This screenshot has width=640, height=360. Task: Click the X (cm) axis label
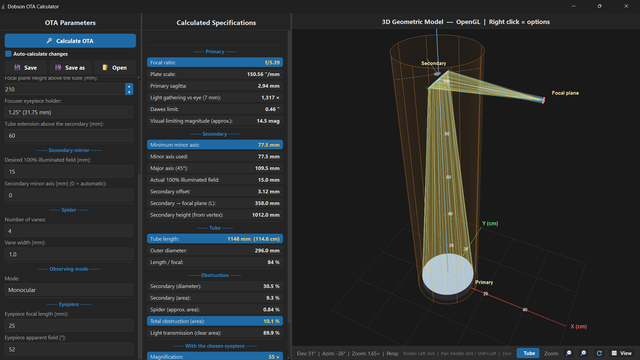pyautogui.click(x=578, y=327)
